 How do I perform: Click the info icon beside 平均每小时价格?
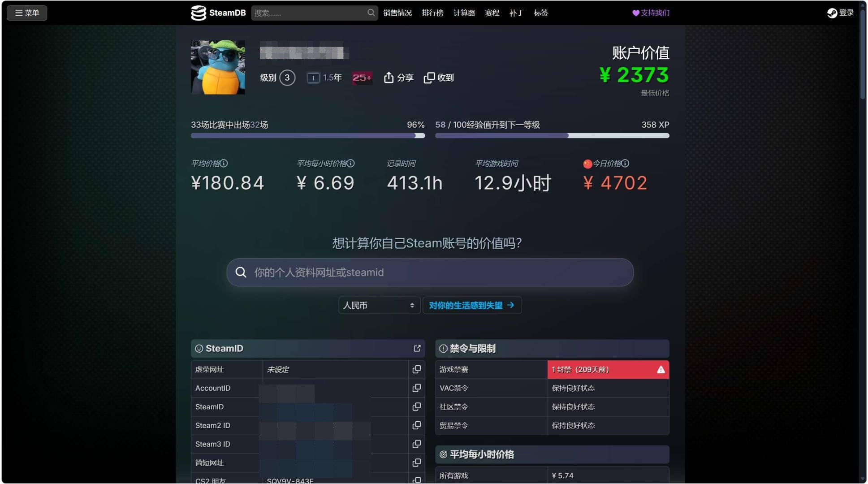tap(351, 164)
